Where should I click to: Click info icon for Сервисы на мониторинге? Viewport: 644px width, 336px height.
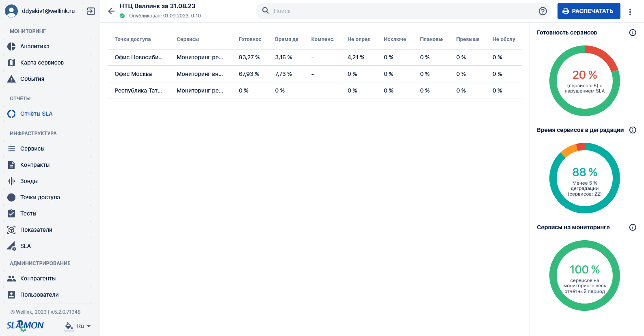click(633, 227)
